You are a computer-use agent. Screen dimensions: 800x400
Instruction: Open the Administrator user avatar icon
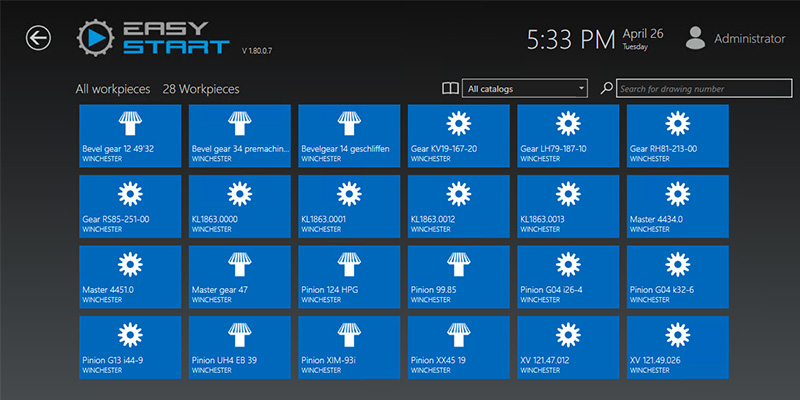[695, 38]
